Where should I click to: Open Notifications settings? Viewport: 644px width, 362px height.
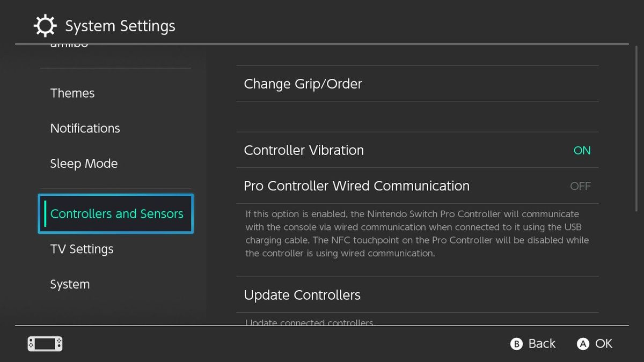tap(85, 128)
